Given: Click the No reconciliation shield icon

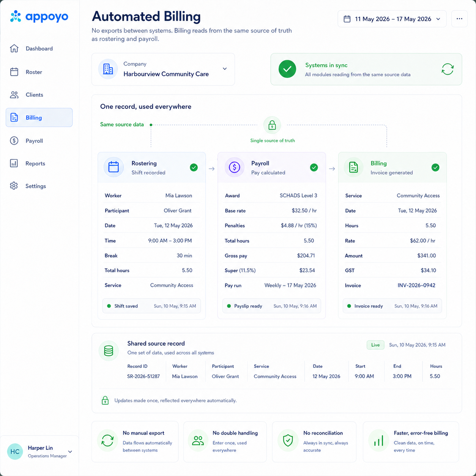Looking at the screenshot, I should 288,441.
